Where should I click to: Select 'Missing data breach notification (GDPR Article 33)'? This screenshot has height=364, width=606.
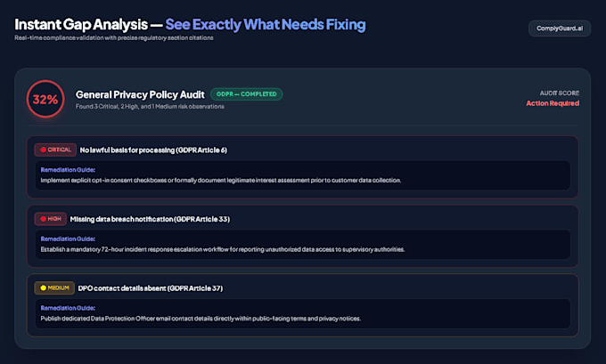(x=150, y=219)
